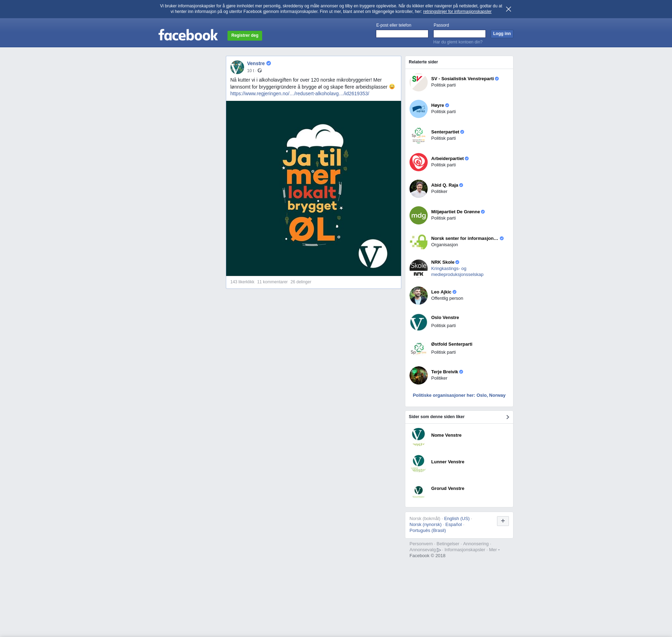This screenshot has width=672, height=637.
Task: Open the Grorud Venstre logo
Action: point(419,490)
